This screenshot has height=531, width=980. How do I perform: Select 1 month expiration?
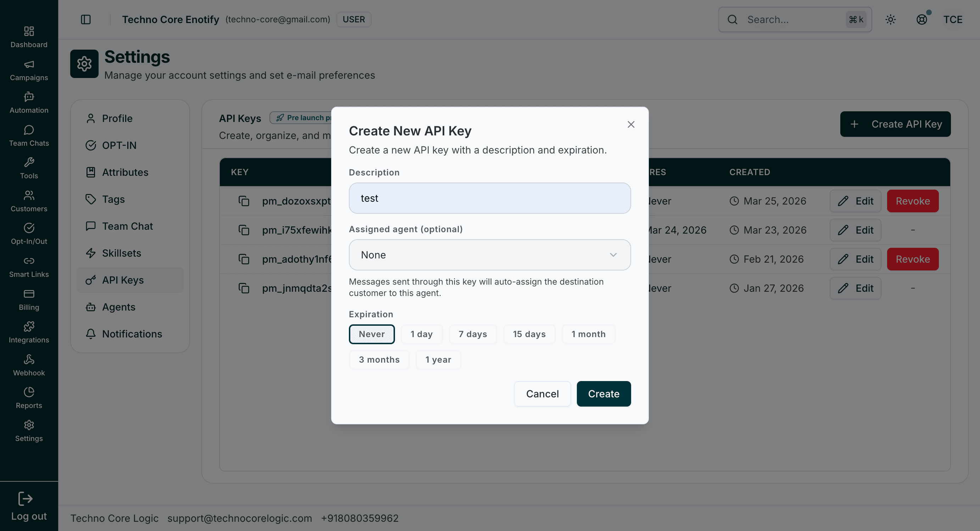tap(589, 334)
